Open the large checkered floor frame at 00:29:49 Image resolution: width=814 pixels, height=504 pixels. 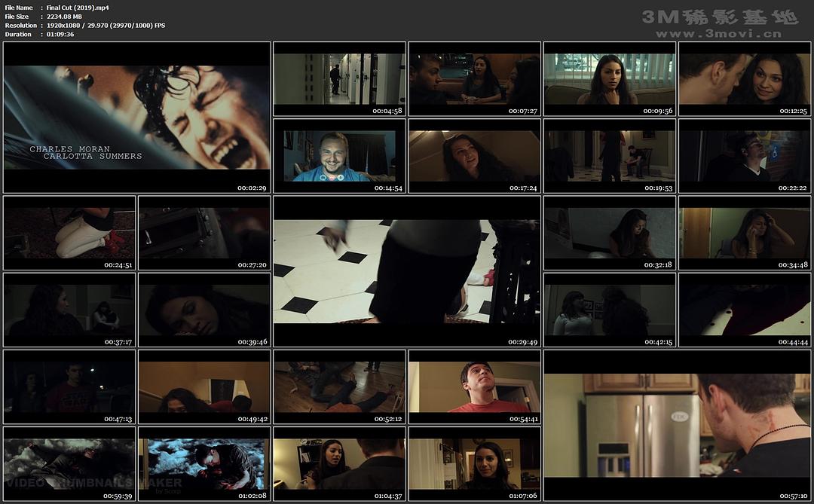[407, 271]
